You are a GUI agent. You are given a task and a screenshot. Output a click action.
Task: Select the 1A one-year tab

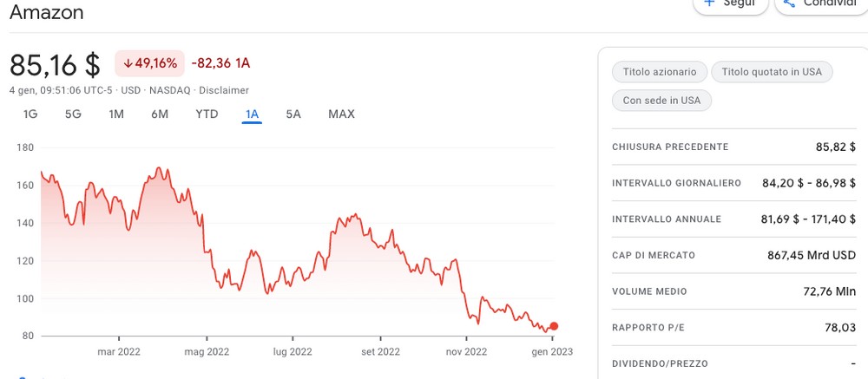pyautogui.click(x=252, y=114)
